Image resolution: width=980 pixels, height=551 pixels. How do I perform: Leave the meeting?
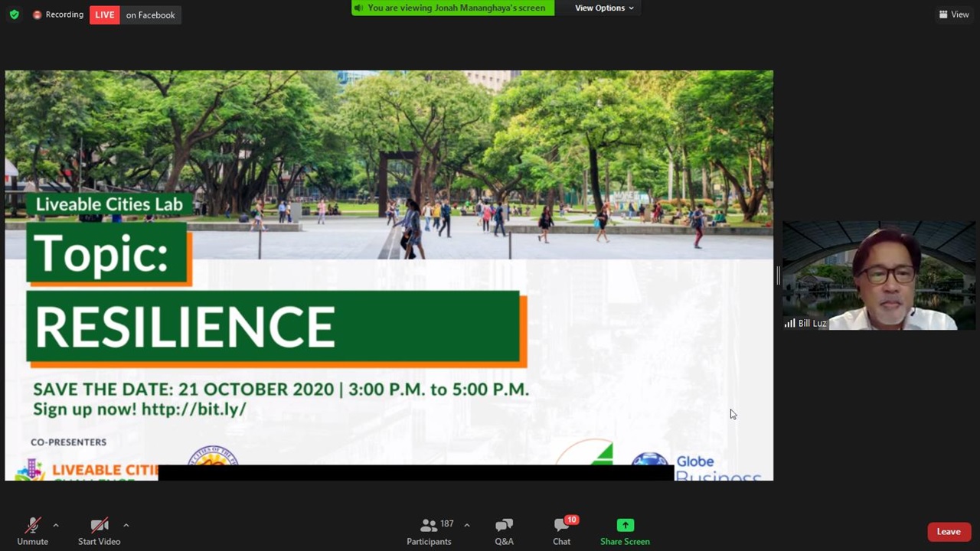tap(949, 532)
